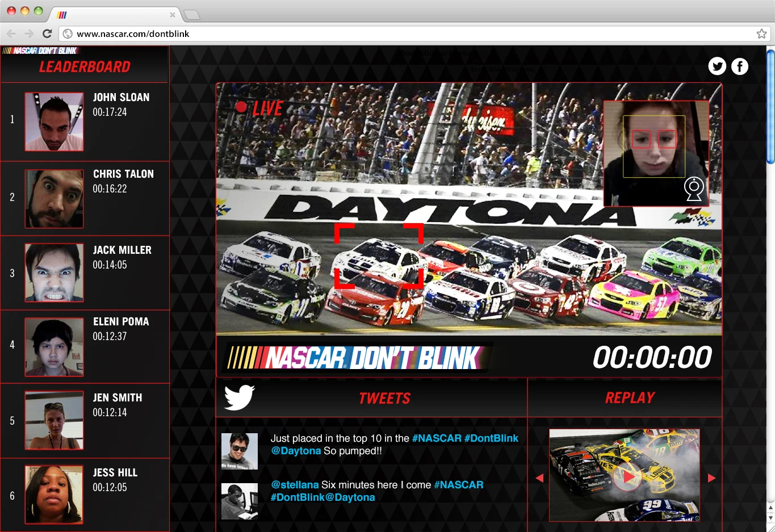This screenshot has width=775, height=532.
Task: Click the globe site info icon
Action: click(68, 33)
